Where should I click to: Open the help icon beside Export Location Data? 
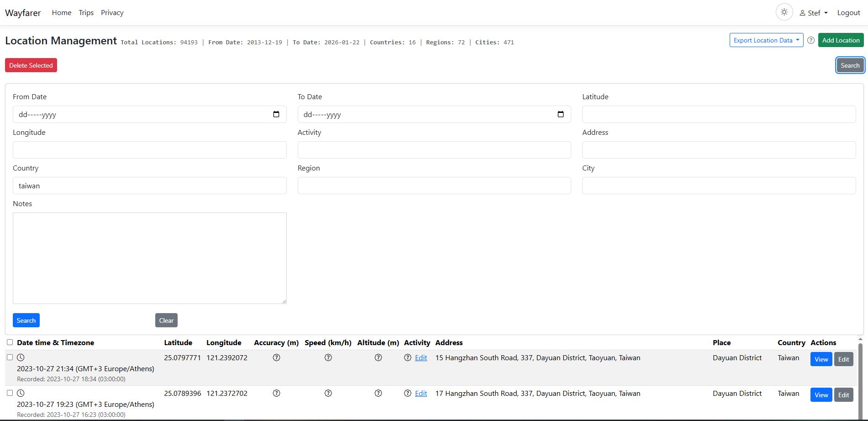[x=811, y=40]
